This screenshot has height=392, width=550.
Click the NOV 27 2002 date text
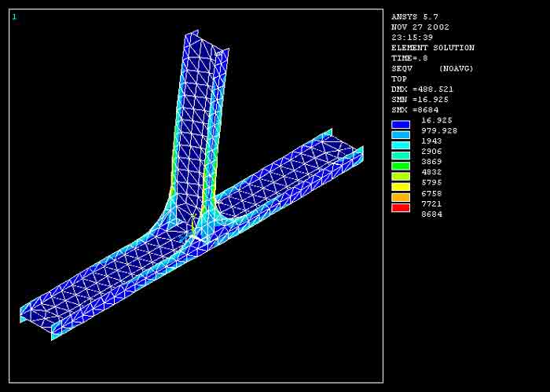tap(420, 27)
